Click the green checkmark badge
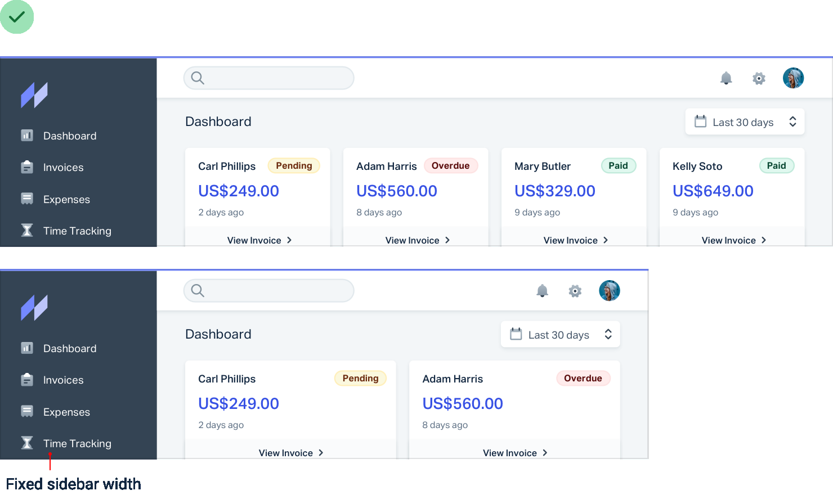 click(17, 17)
